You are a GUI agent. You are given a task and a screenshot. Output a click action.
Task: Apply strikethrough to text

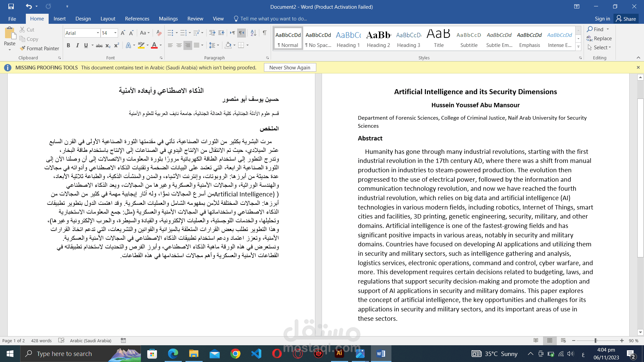coord(99,45)
